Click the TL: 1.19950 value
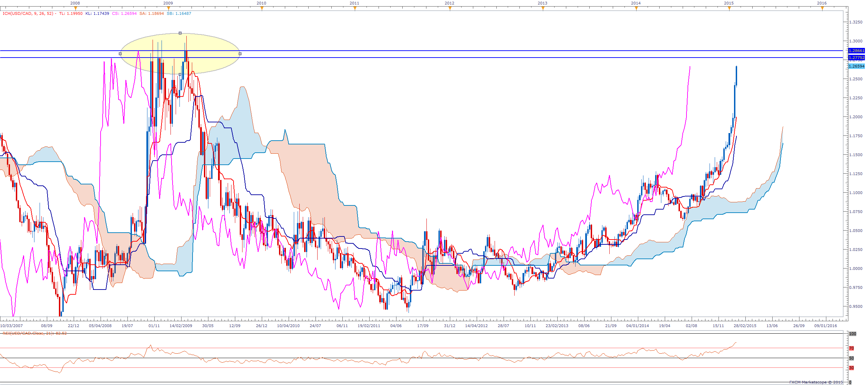The width and height of the screenshot is (868, 385). point(71,14)
